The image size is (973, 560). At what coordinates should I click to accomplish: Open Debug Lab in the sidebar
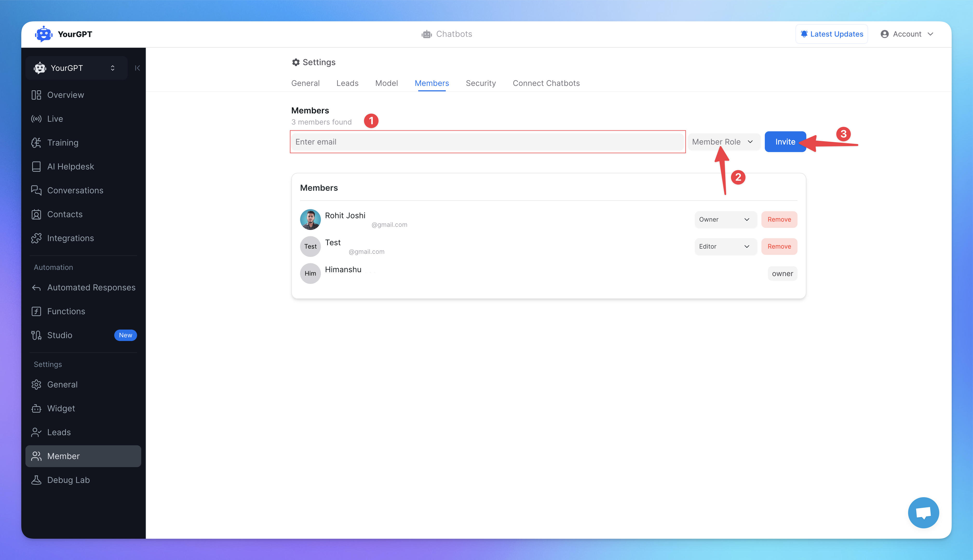pos(83,480)
